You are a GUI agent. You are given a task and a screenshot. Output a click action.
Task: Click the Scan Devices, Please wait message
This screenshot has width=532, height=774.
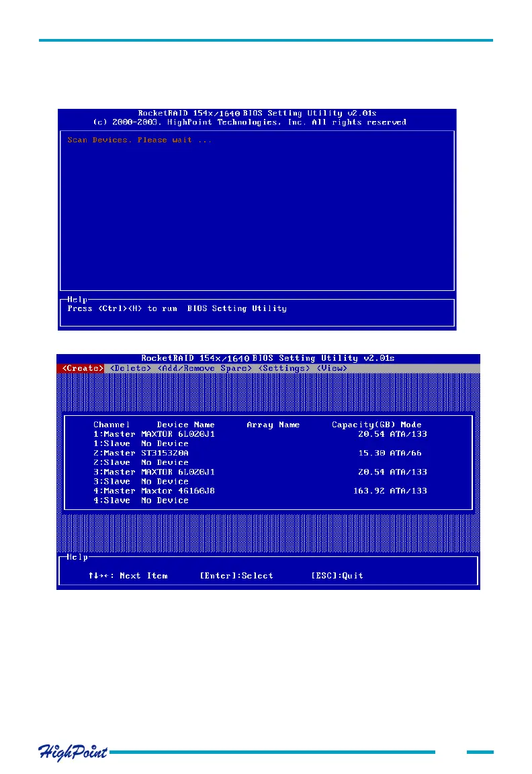[140, 140]
